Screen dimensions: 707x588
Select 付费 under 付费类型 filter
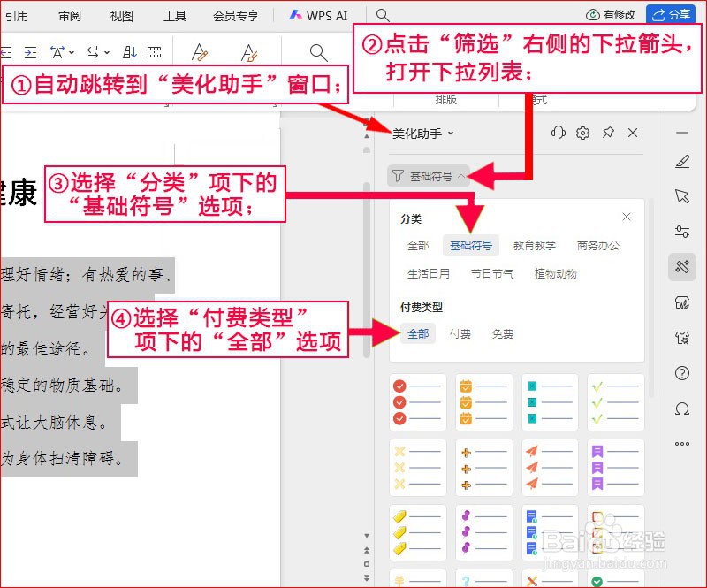pos(460,334)
